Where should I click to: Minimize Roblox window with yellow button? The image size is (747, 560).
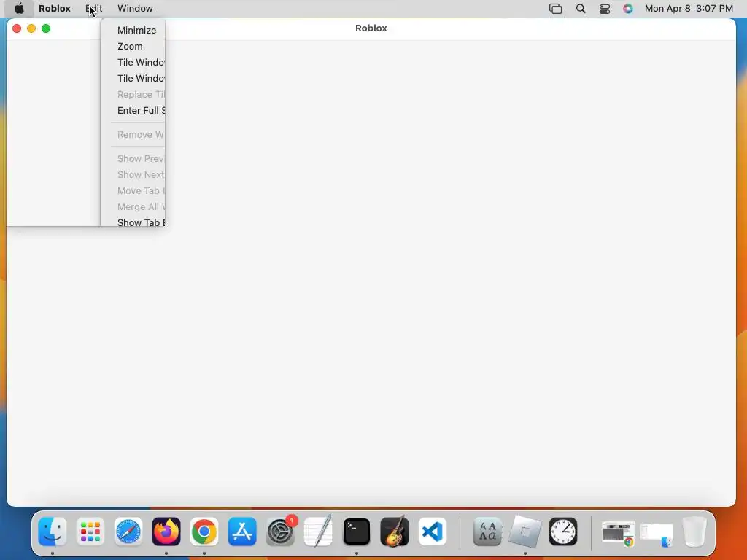tap(31, 28)
